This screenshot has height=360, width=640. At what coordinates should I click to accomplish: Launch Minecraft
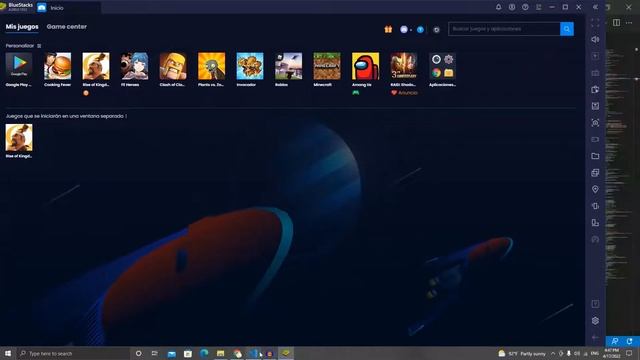[x=327, y=66]
